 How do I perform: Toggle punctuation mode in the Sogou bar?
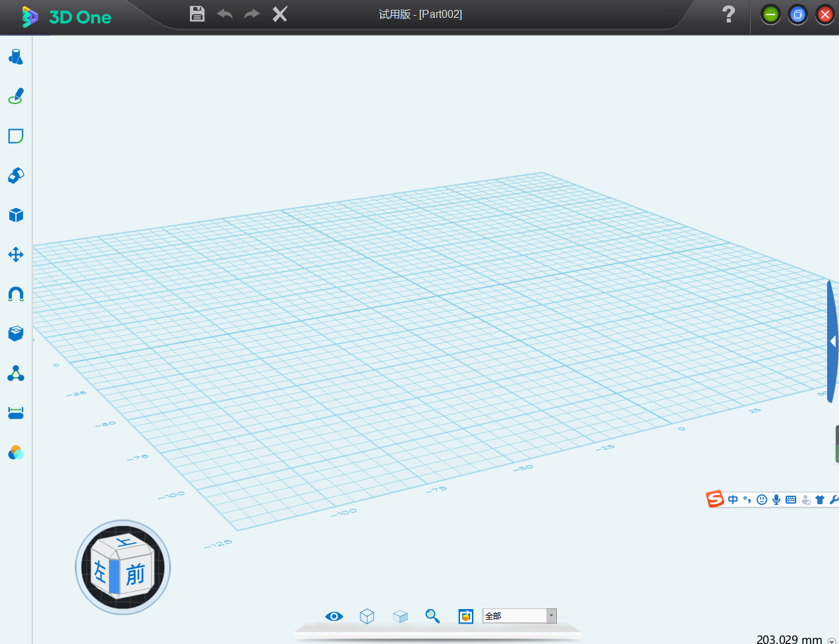(747, 500)
